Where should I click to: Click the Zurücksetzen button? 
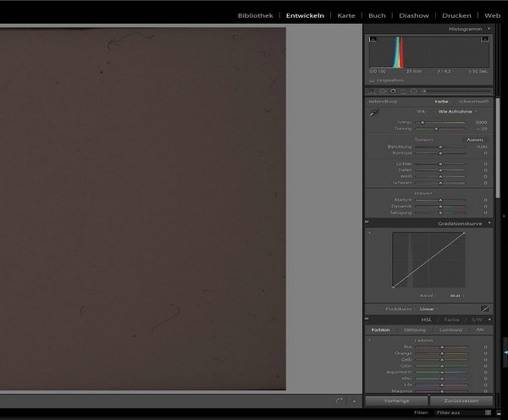pyautogui.click(x=461, y=401)
